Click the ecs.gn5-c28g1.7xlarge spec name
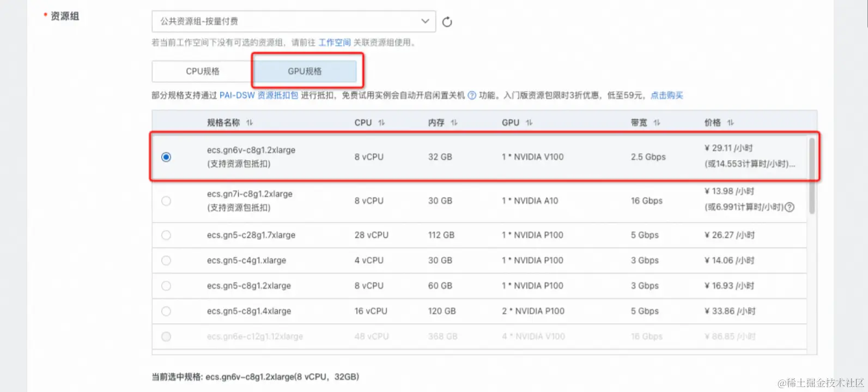This screenshot has height=392, width=868. point(251,235)
